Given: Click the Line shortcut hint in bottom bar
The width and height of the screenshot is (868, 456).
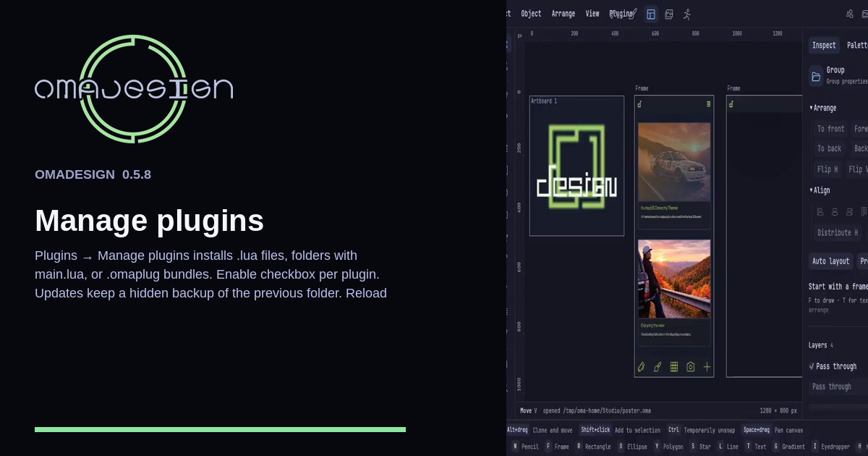Looking at the screenshot, I should coord(728,447).
